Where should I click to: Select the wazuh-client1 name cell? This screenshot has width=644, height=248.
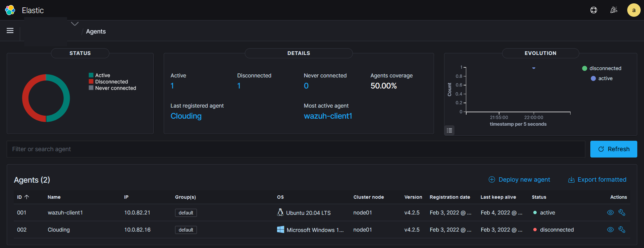click(x=65, y=212)
